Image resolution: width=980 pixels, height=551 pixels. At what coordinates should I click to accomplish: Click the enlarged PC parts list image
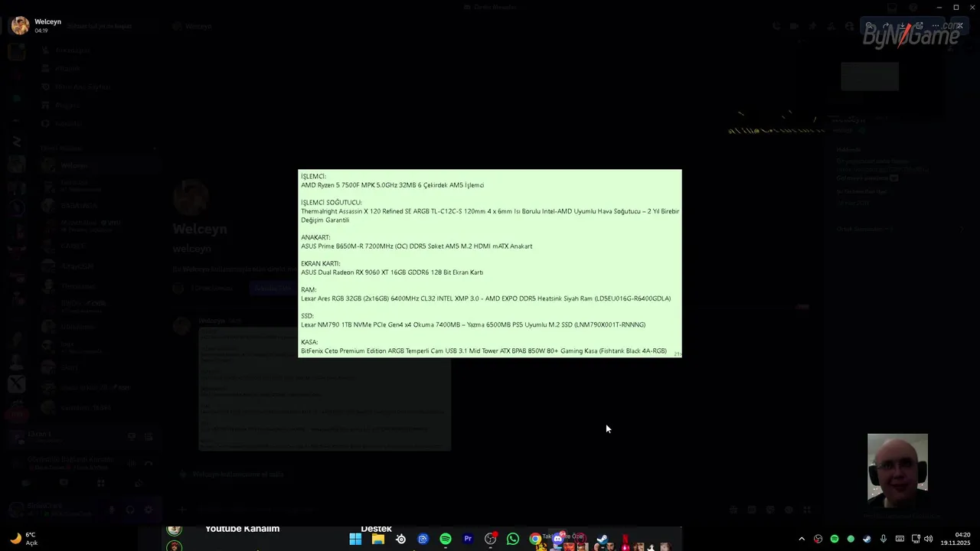point(489,263)
